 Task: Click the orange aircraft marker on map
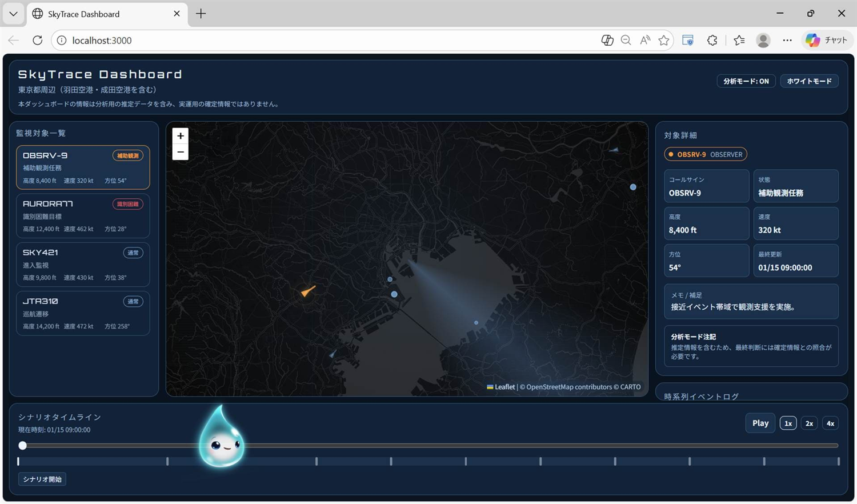pos(308,291)
